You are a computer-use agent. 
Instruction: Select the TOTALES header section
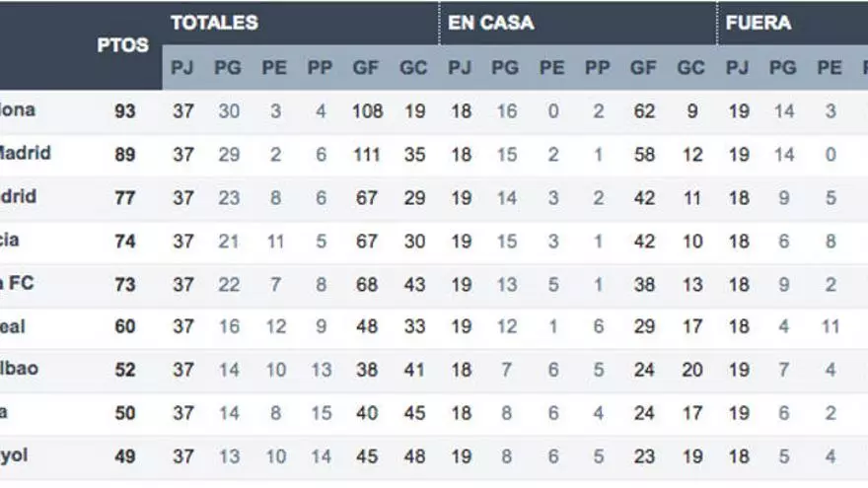point(214,23)
